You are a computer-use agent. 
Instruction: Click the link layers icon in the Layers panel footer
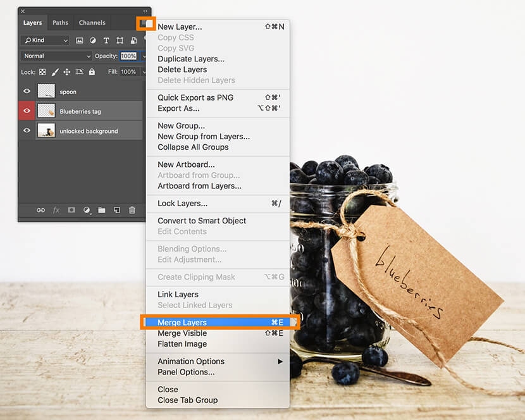pos(40,210)
